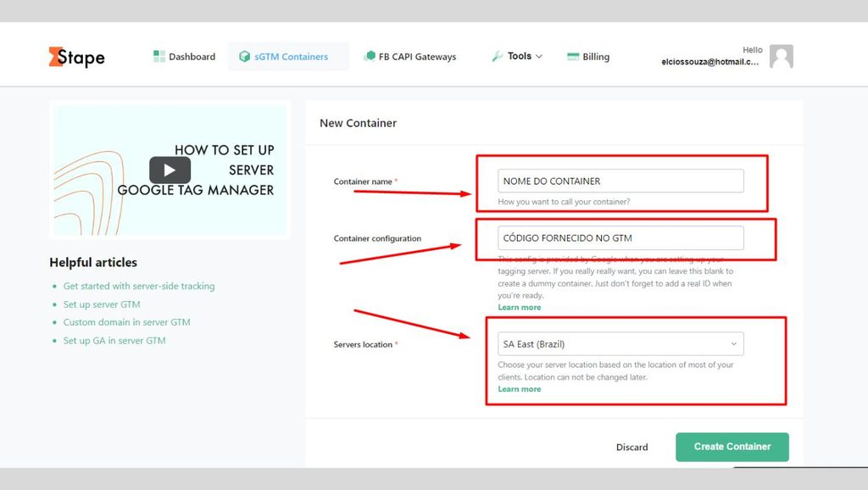Open Custom domain in server GTM article

tap(126, 322)
